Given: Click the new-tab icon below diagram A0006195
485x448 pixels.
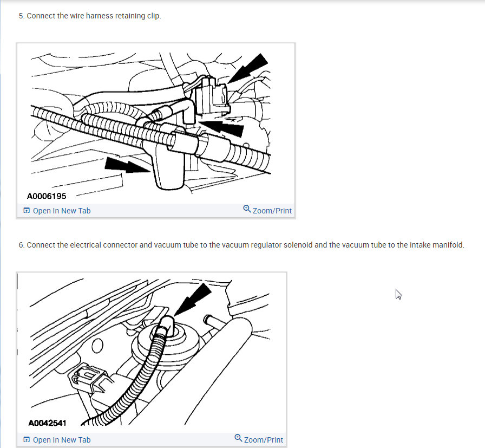Looking at the screenshot, I should pos(27,211).
